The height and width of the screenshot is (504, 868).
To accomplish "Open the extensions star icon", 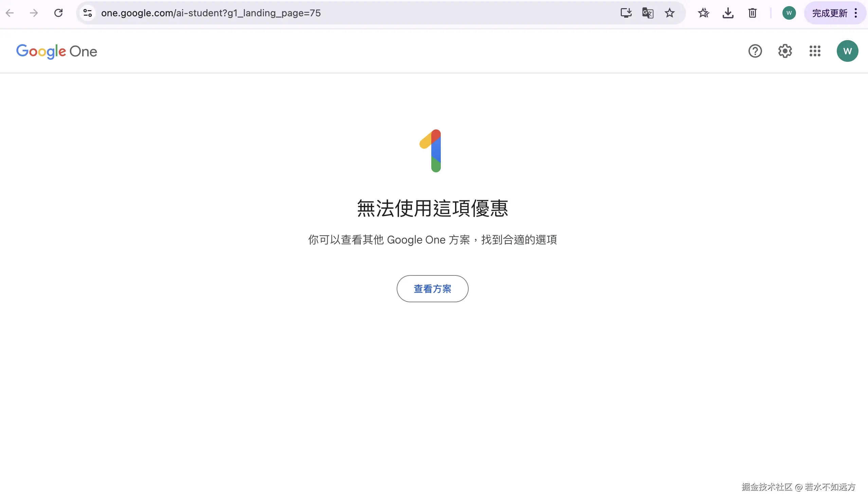I will point(703,13).
